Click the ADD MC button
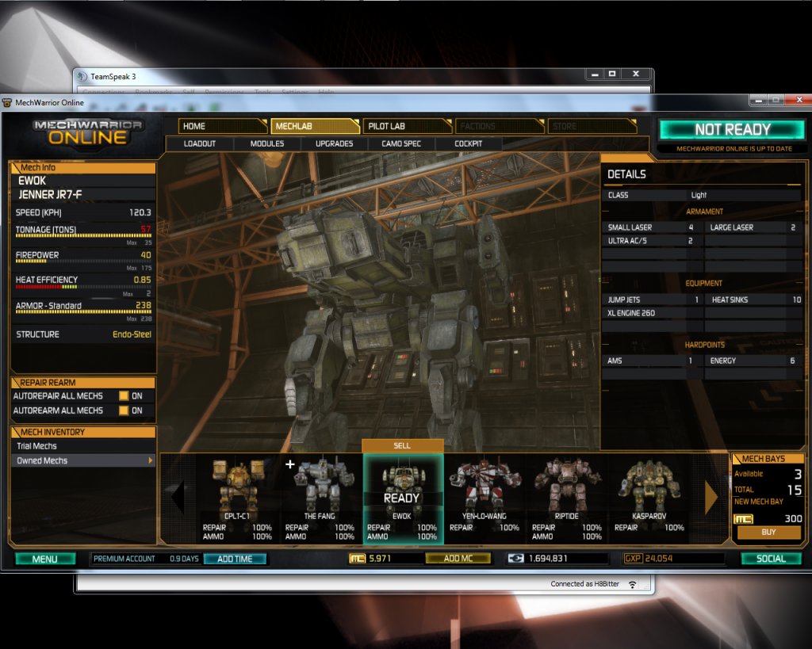Screen dimensions: 812x649 click(458, 559)
